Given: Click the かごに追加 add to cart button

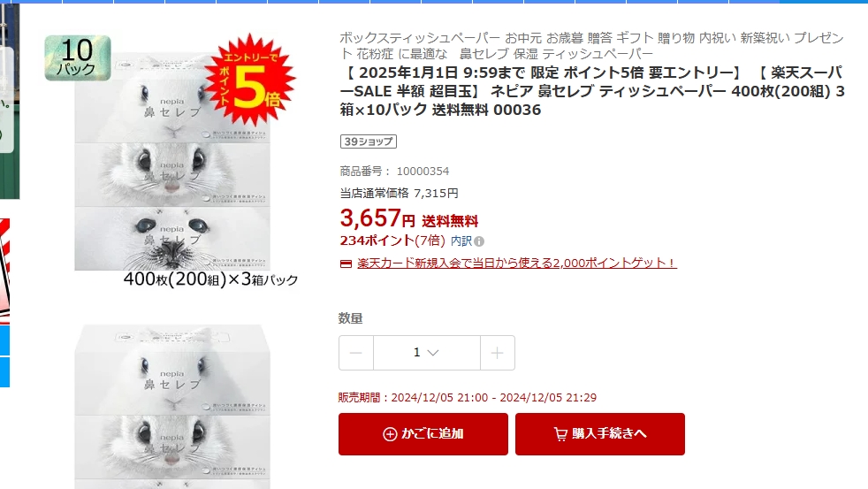Looking at the screenshot, I should (x=423, y=434).
